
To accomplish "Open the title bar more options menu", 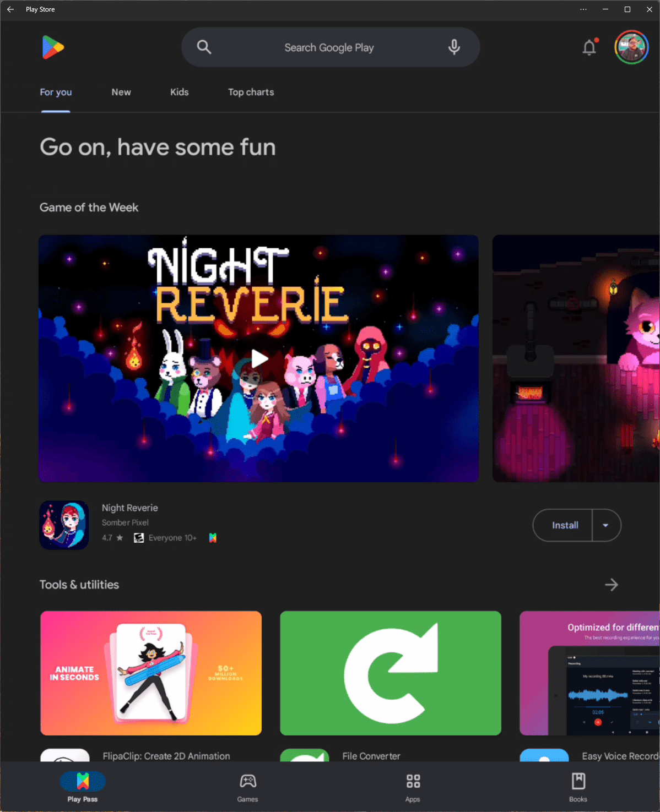I will tap(583, 9).
